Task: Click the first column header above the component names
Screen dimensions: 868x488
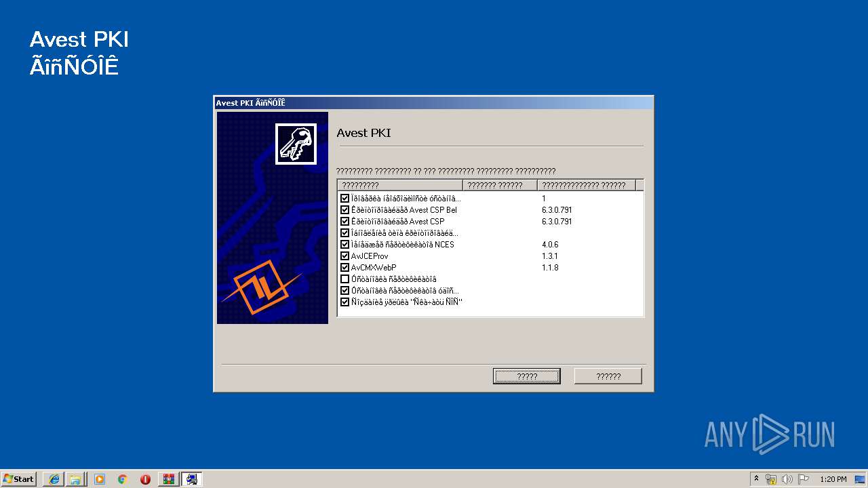Action: (x=400, y=185)
